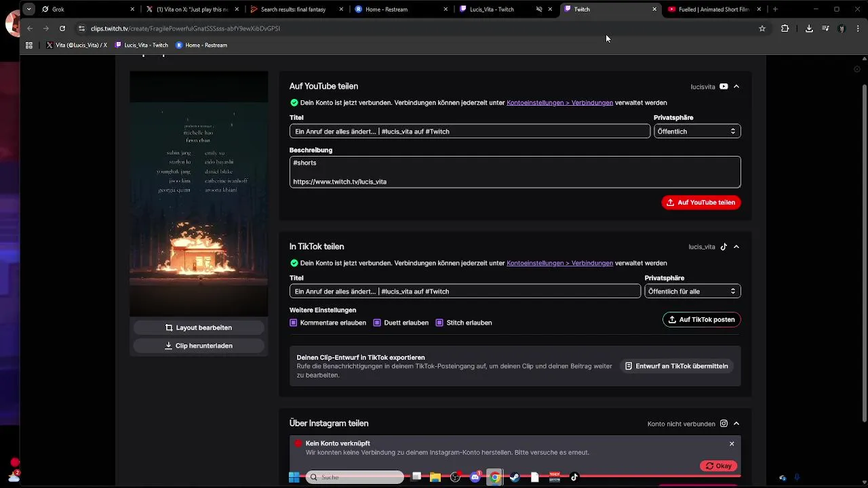Click the Instagram icon beside Konto nicht verbunden
This screenshot has width=868, height=488.
[x=724, y=424]
